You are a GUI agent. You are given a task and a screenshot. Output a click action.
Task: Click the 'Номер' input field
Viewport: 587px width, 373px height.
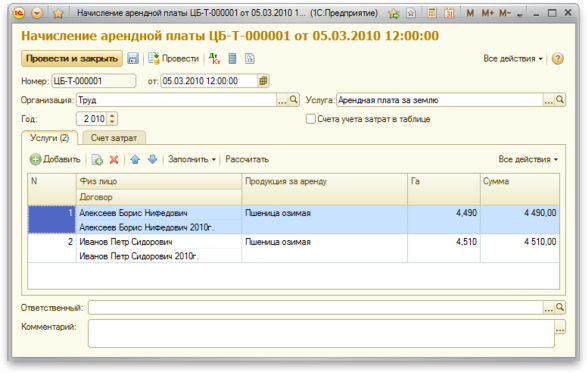tap(94, 81)
